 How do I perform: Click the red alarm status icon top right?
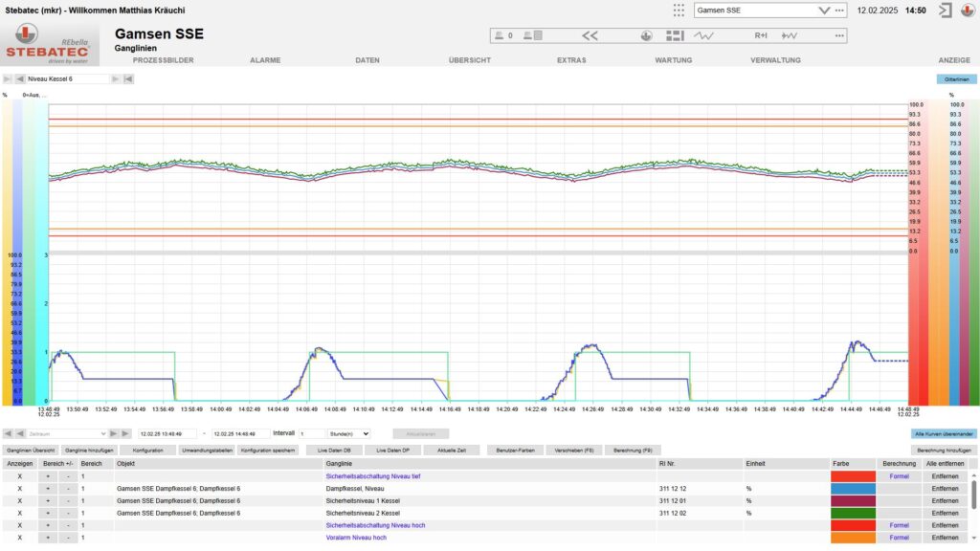pyautogui.click(x=967, y=11)
